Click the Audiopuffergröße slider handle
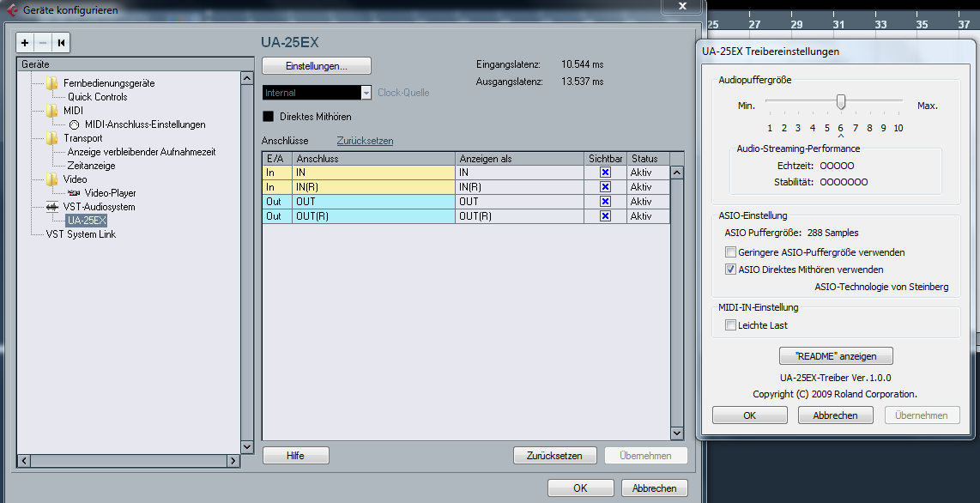This screenshot has width=980, height=503. (841, 102)
